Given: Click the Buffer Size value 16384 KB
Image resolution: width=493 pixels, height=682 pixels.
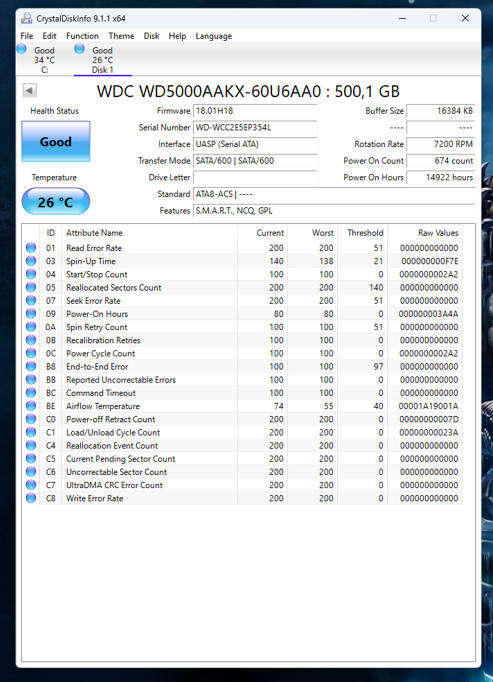Looking at the screenshot, I should point(440,111).
